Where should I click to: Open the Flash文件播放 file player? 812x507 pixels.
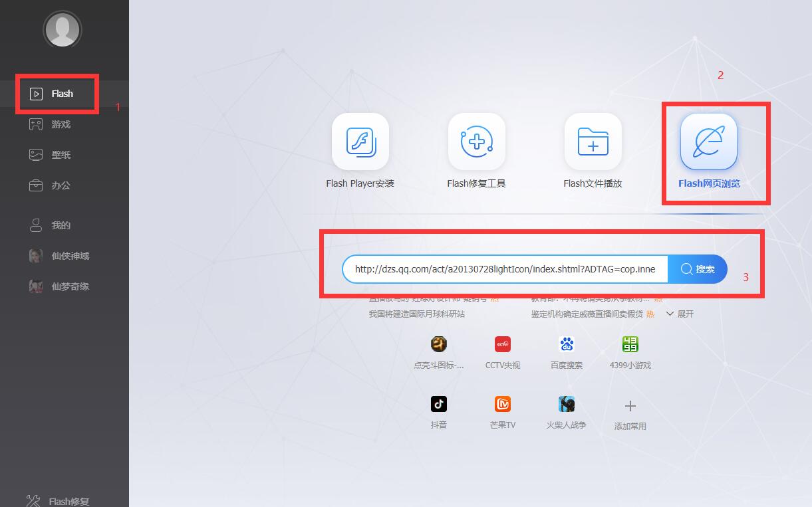click(593, 151)
